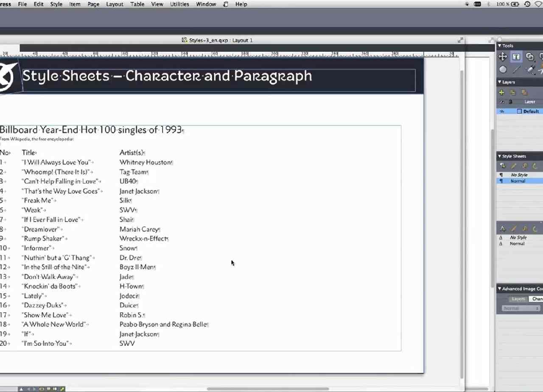Open the Item menu
This screenshot has width=543, height=392.
click(x=75, y=4)
